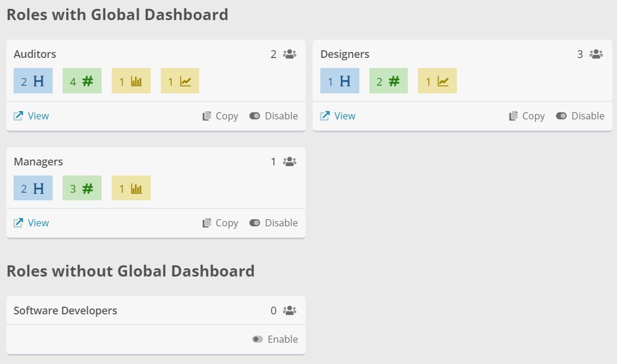Click the Auditors yellow line chart badge
The height and width of the screenshot is (364, 617).
point(180,81)
